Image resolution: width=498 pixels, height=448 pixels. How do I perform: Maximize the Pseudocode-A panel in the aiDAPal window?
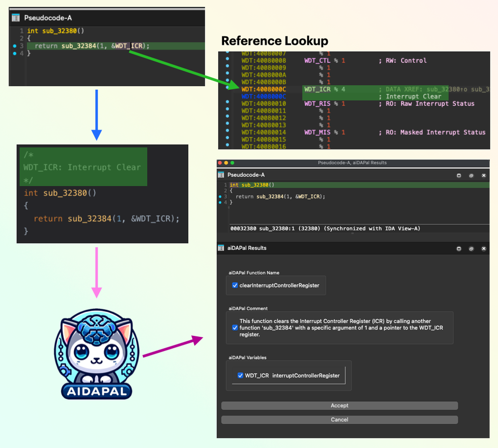click(x=459, y=175)
